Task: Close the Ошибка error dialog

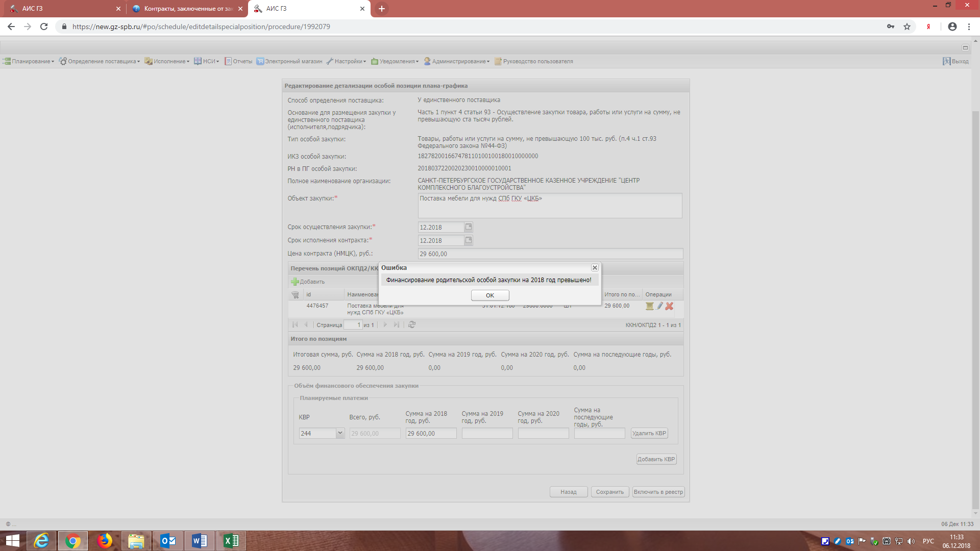Action: click(595, 268)
